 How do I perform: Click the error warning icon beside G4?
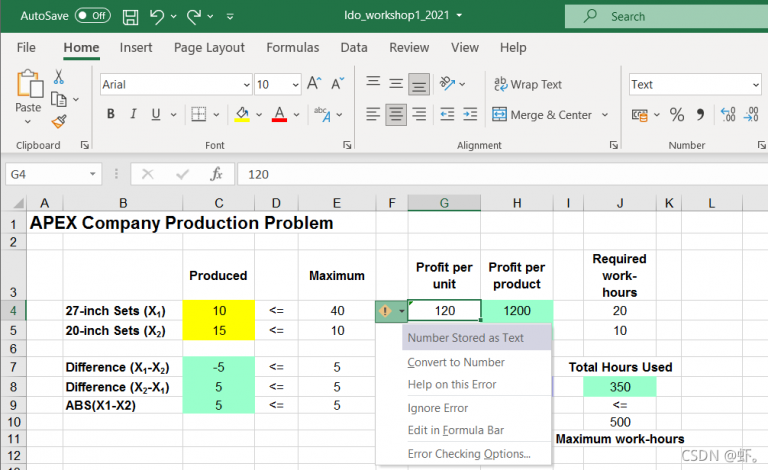click(386, 311)
